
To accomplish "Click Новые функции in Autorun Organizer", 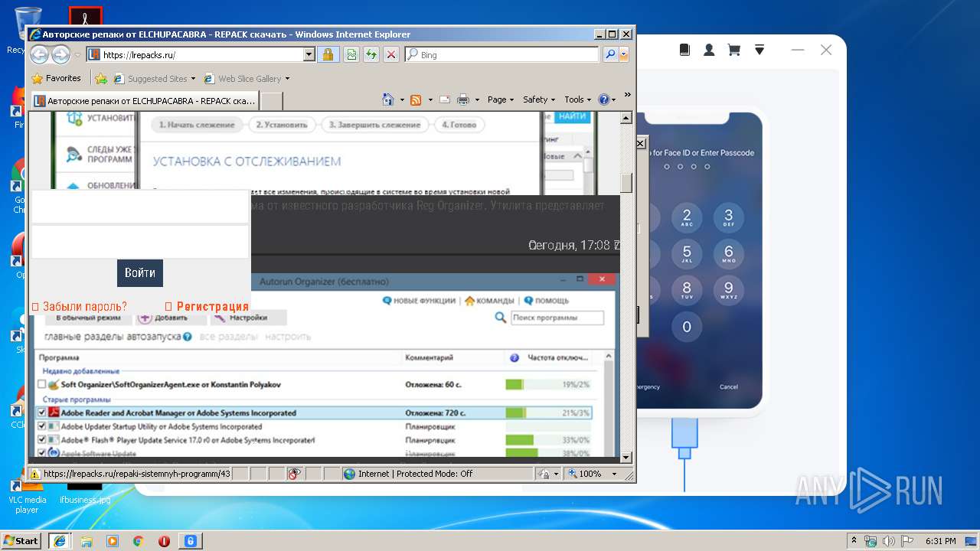I will 419,301.
